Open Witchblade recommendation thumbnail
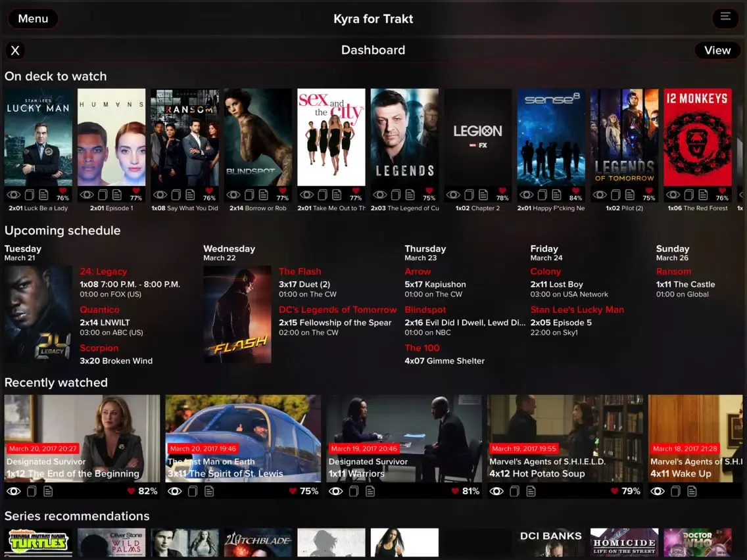The image size is (747, 560). point(258,542)
